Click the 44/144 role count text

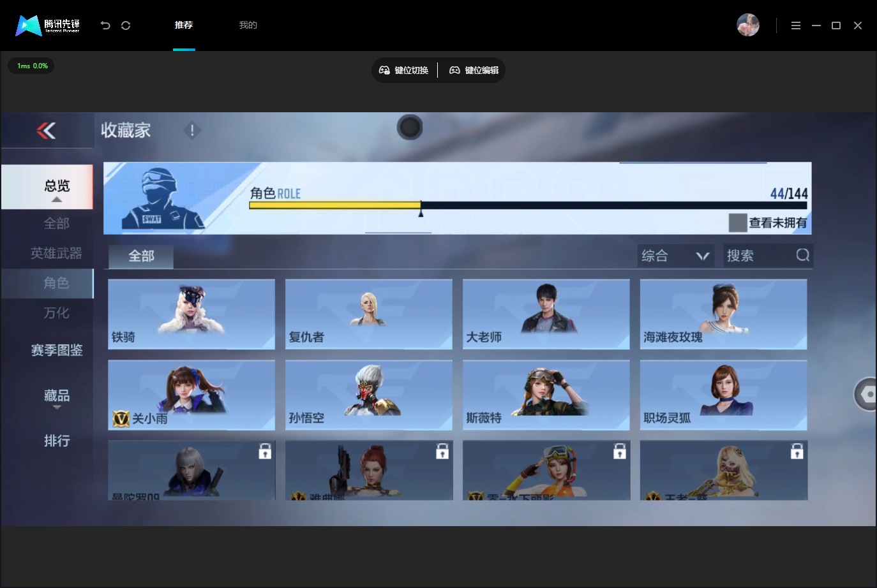point(789,193)
